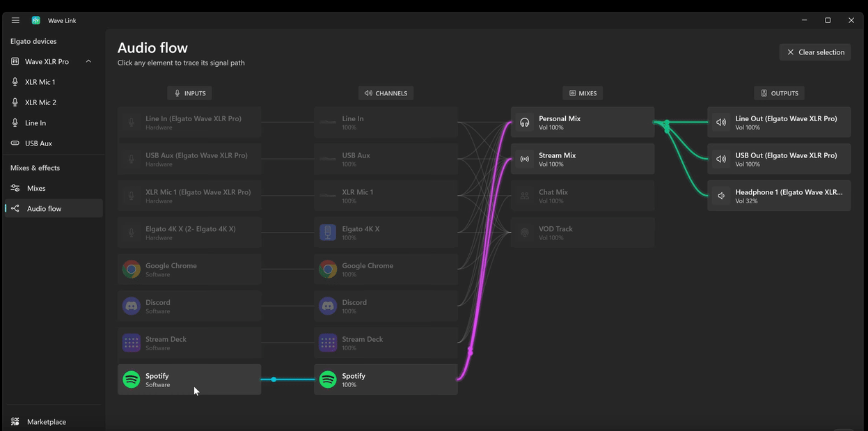
Task: Select VOD Track label text
Action: tap(555, 229)
